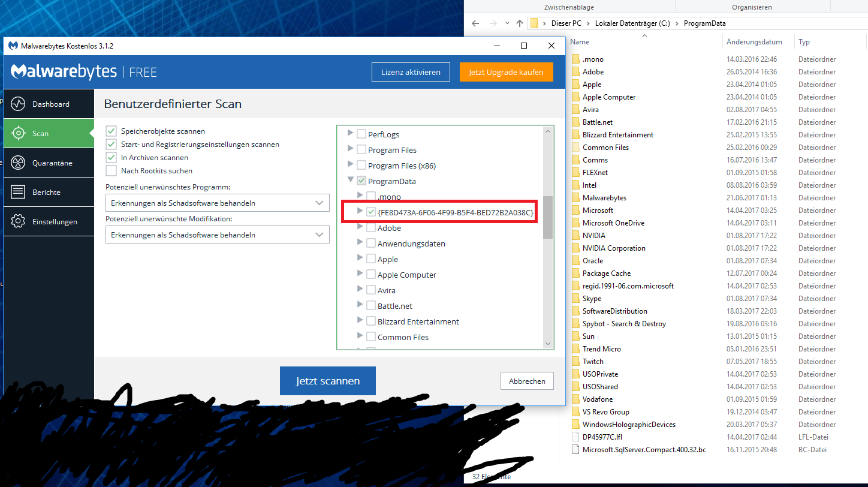Expand the Anwendungsdaten tree node
Image resolution: width=868 pixels, height=487 pixels.
(x=360, y=242)
